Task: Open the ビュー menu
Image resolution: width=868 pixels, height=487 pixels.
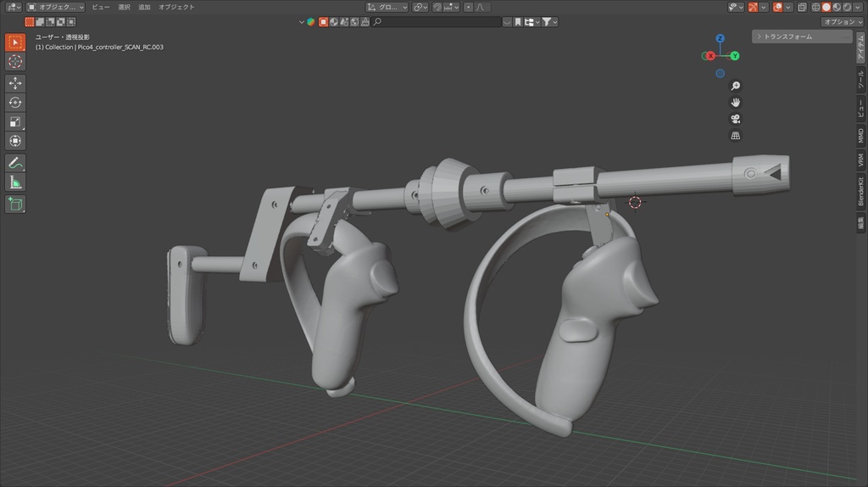Action: pos(101,7)
